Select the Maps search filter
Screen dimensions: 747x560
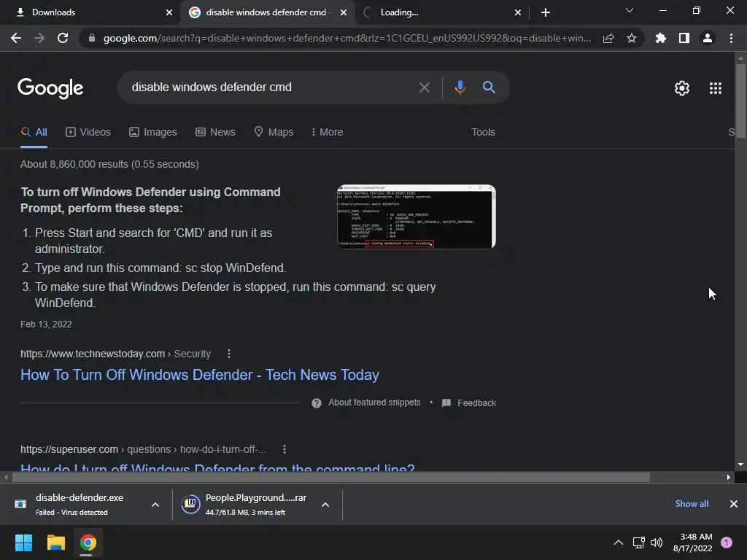(x=274, y=133)
